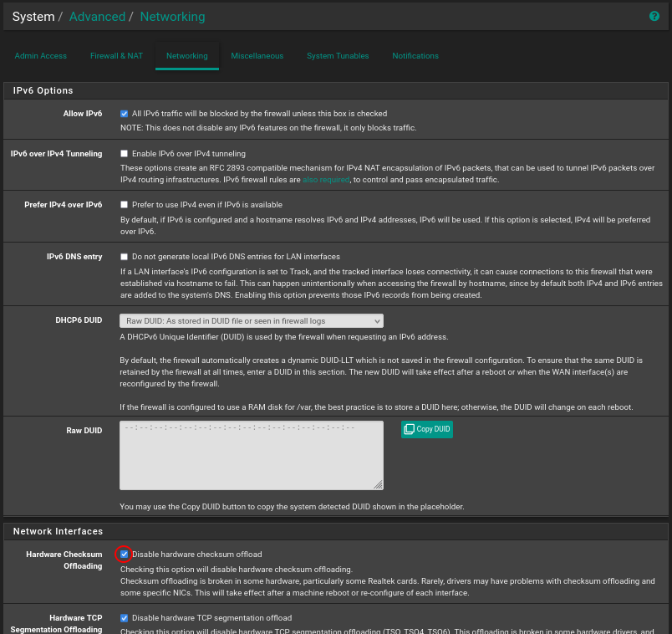Enable IPv6 over IPv4 tunneling checkbox
Screen dimensions: 672x634
[124, 154]
